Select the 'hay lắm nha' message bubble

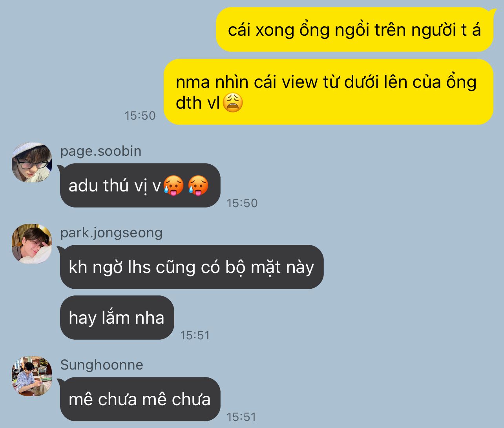[117, 317]
